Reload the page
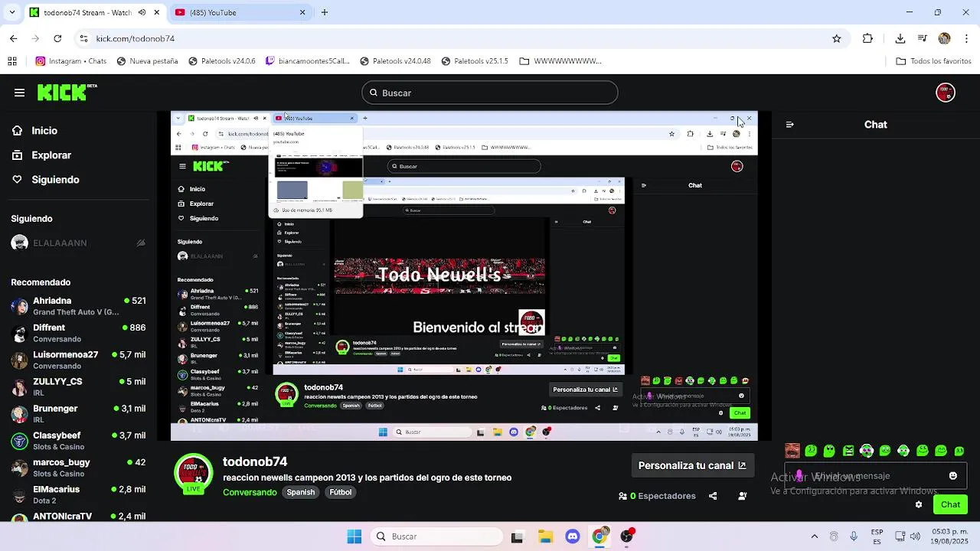 pos(57,38)
